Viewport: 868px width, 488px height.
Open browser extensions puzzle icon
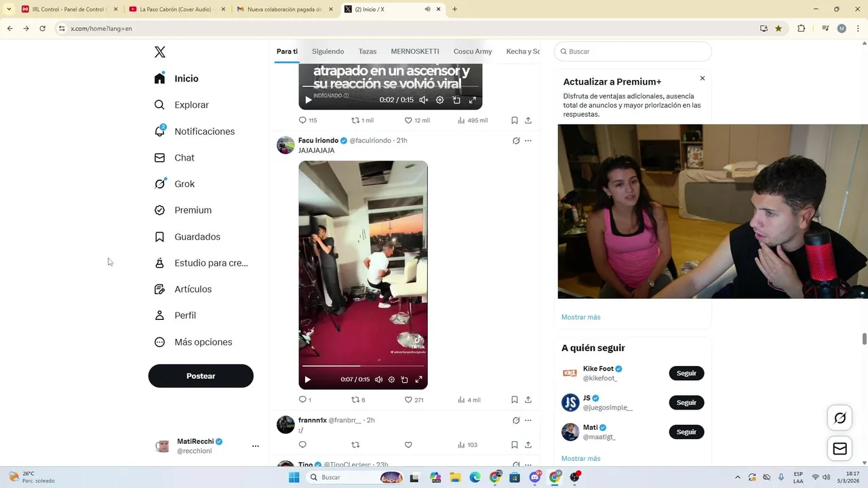(801, 28)
